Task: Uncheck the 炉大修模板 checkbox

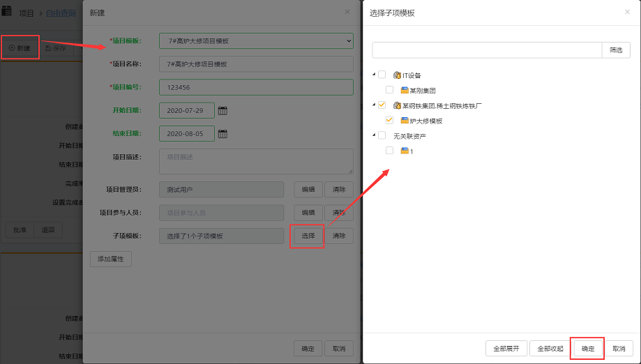Action: point(389,121)
